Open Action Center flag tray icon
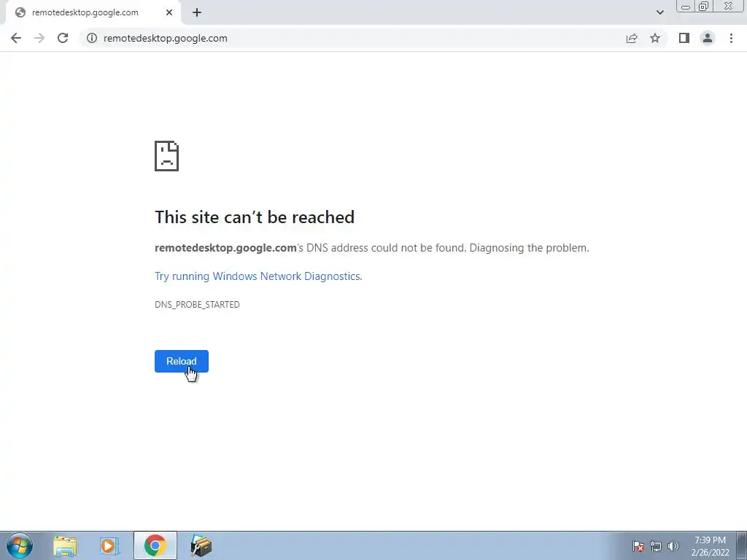This screenshot has width=747, height=560. [638, 546]
